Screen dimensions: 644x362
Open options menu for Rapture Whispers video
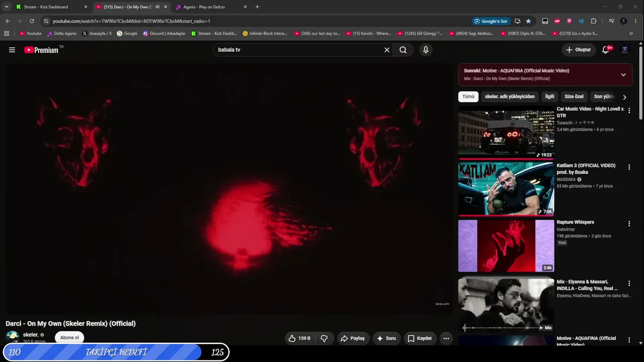pyautogui.click(x=629, y=224)
